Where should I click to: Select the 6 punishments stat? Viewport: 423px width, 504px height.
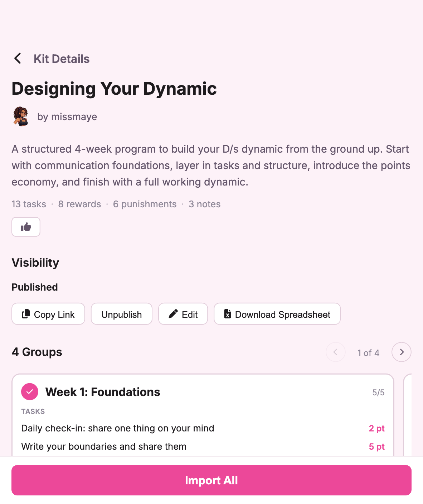point(145,204)
